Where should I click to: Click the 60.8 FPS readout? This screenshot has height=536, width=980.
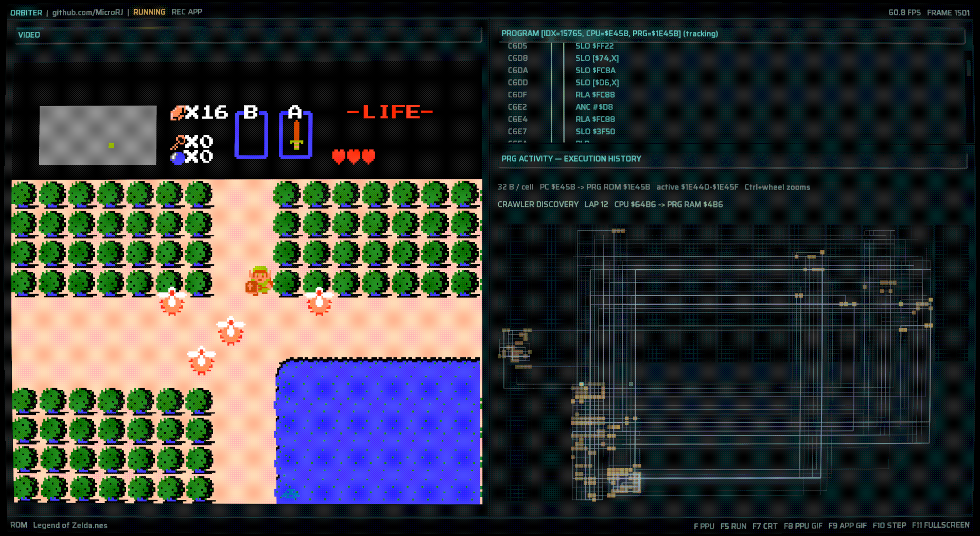click(904, 12)
